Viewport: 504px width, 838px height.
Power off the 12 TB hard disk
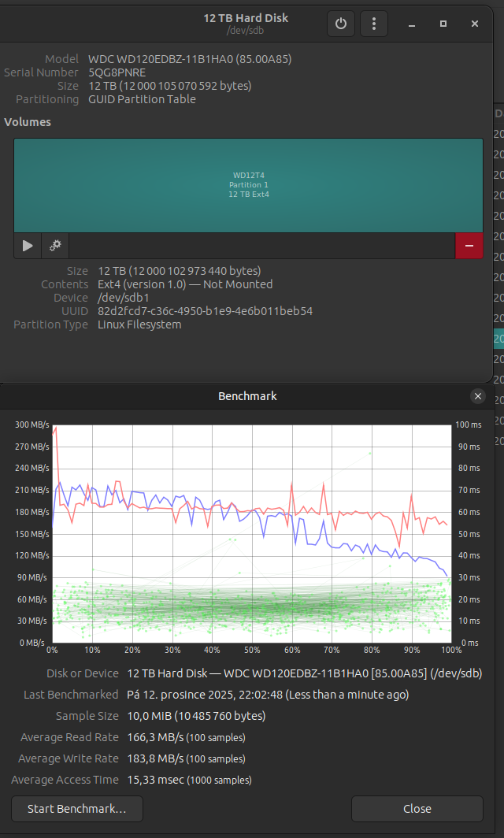340,24
